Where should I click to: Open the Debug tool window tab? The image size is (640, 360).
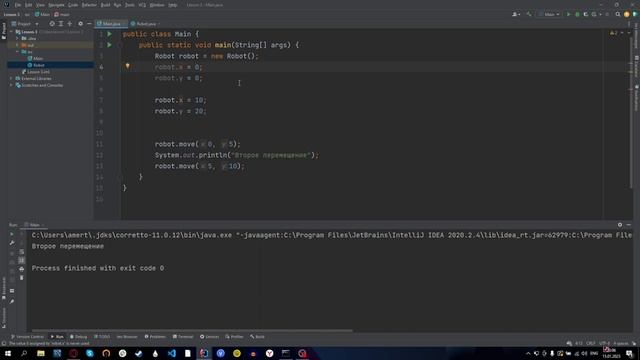pos(78,337)
